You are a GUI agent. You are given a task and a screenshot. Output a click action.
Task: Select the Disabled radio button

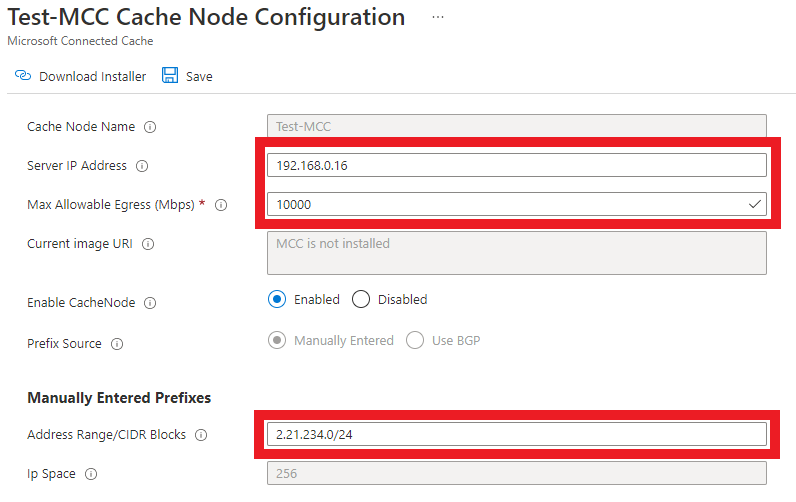[361, 299]
